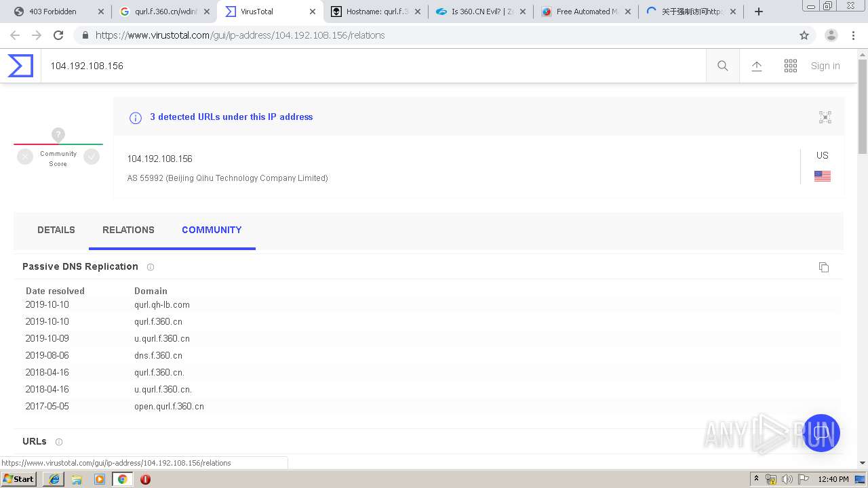Screen dimensions: 868x488
Task: Open the apps grid icon
Action: click(791, 66)
